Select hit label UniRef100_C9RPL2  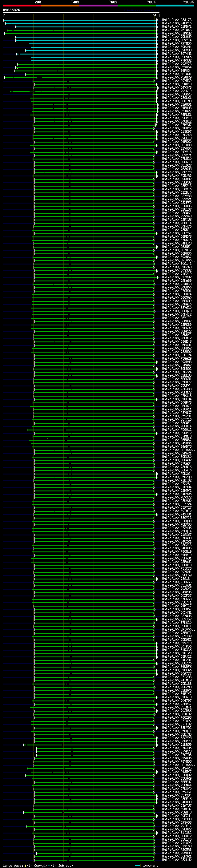click(x=177, y=433)
